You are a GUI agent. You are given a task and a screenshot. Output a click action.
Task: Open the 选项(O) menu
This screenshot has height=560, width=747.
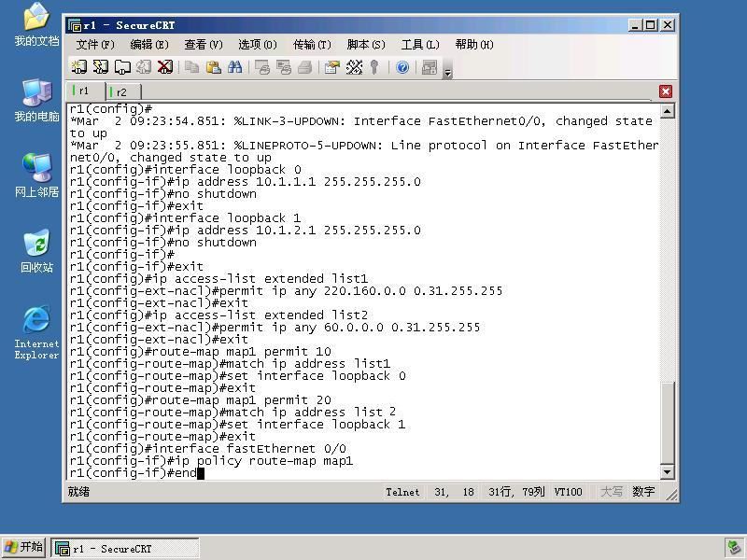point(258,45)
